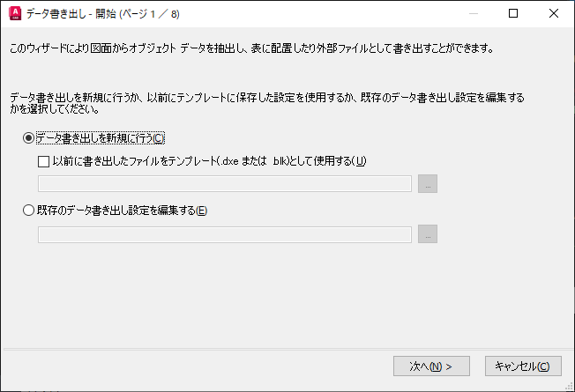This screenshot has height=392, width=575.
Task: Click the greyed-out minimize button
Action: 474,13
